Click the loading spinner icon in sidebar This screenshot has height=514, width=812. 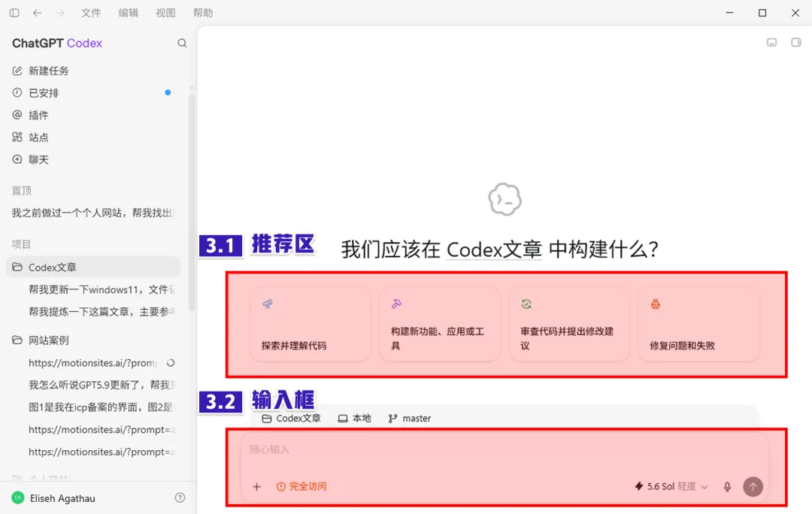[x=171, y=363]
